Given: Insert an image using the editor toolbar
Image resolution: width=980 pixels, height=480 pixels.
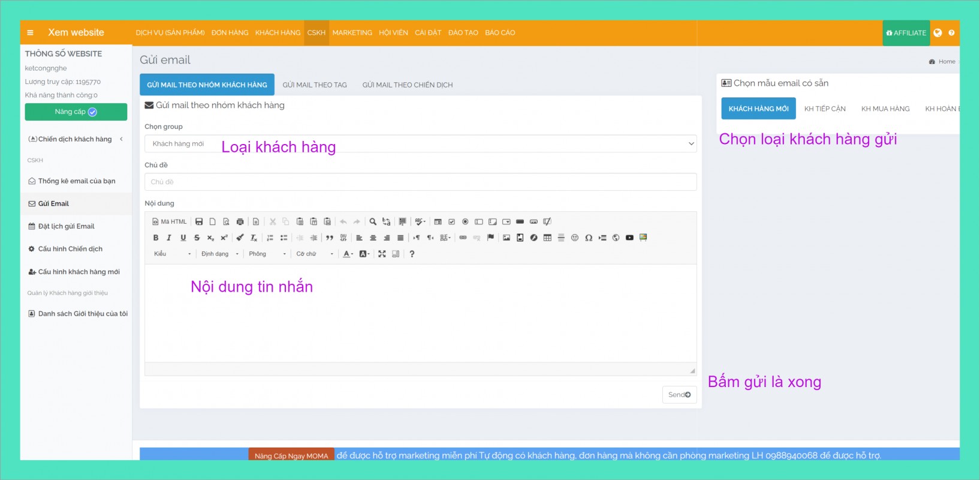Looking at the screenshot, I should tap(506, 238).
